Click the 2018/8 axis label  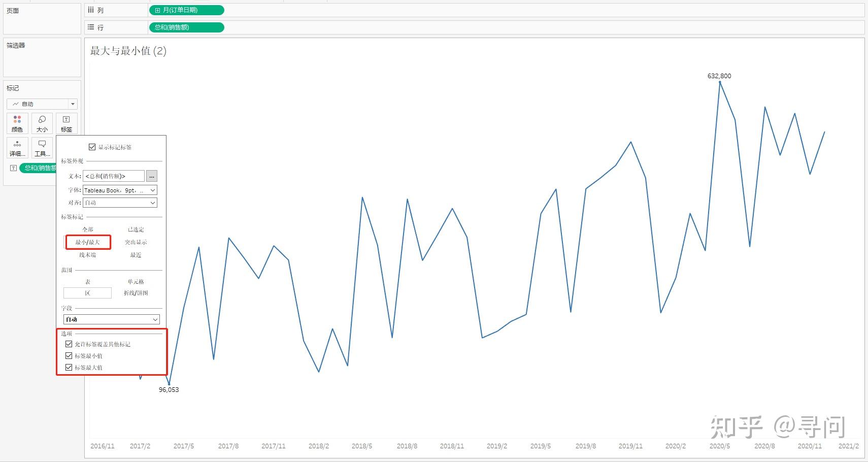click(407, 446)
